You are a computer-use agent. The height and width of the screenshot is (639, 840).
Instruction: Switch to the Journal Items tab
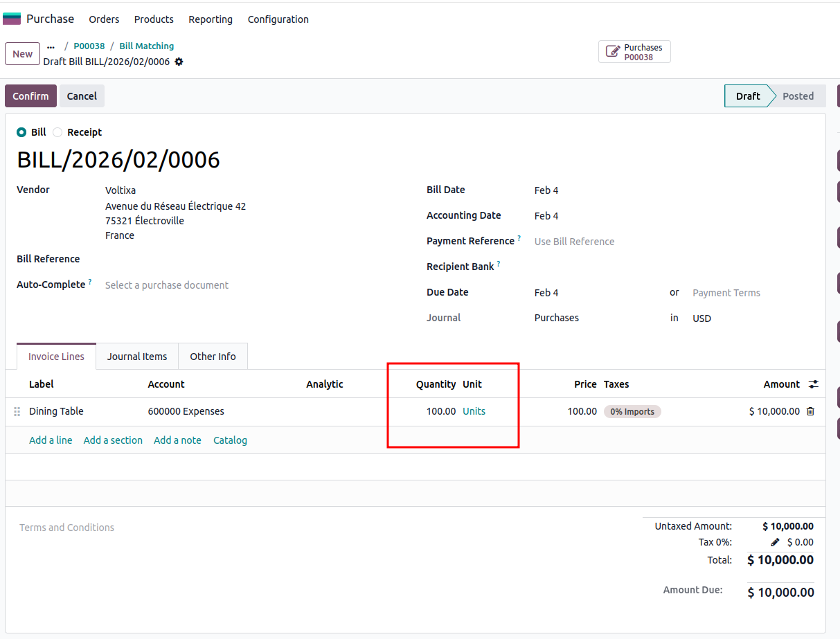[137, 357]
